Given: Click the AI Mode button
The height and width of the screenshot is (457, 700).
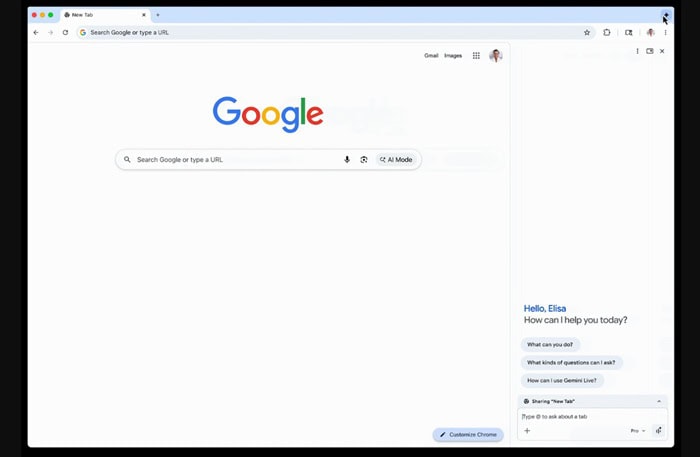Looking at the screenshot, I should (x=396, y=160).
